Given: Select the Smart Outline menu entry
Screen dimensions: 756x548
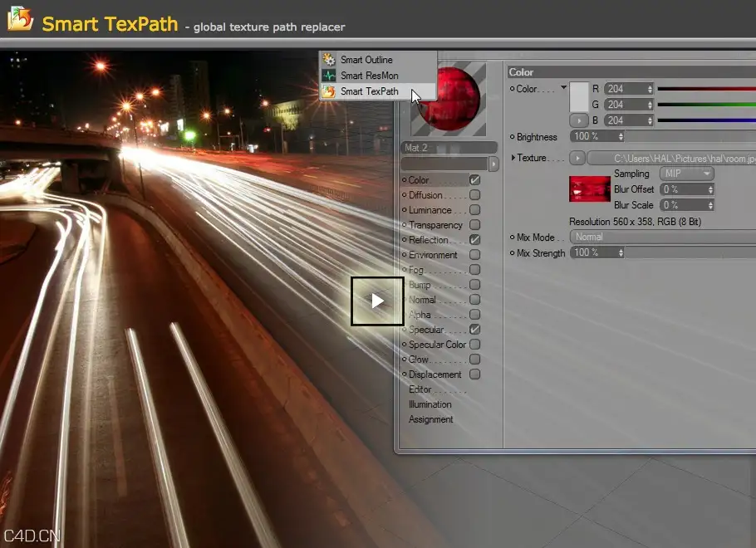Looking at the screenshot, I should click(377, 60).
